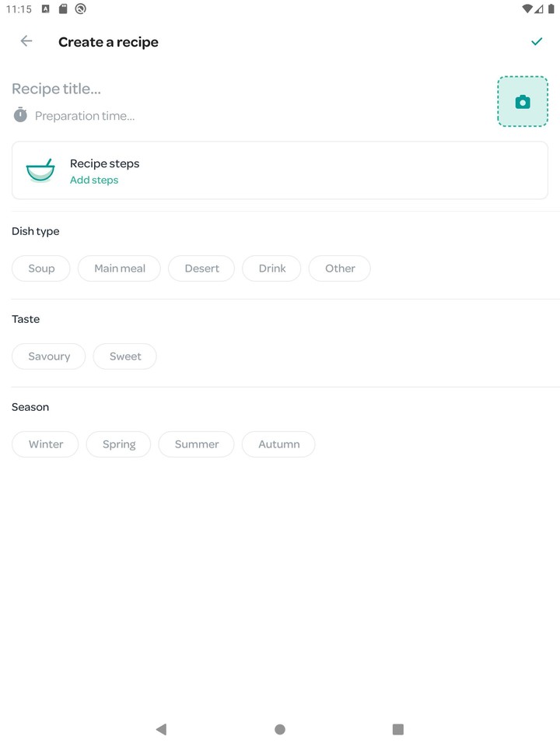Choose the Sweet taste option

click(125, 356)
